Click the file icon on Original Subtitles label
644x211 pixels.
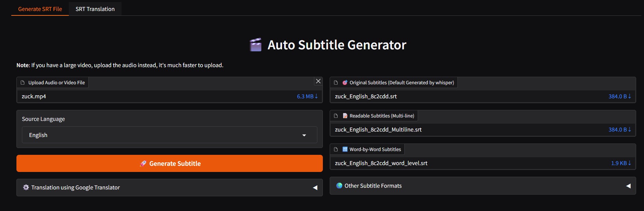[x=336, y=83]
